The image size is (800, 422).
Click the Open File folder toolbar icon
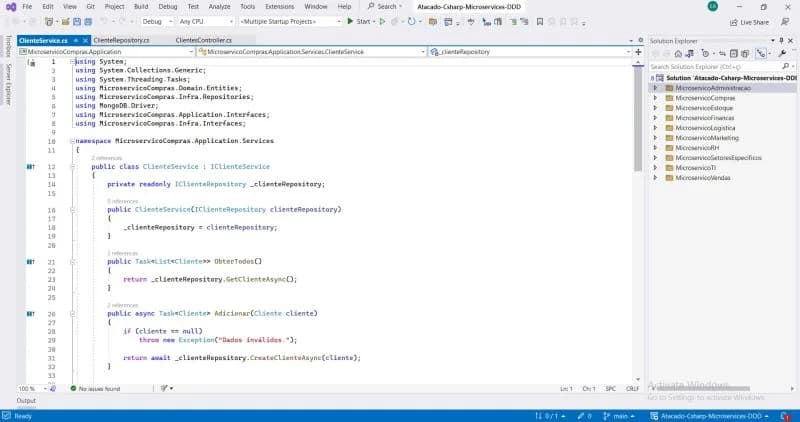pos(65,22)
